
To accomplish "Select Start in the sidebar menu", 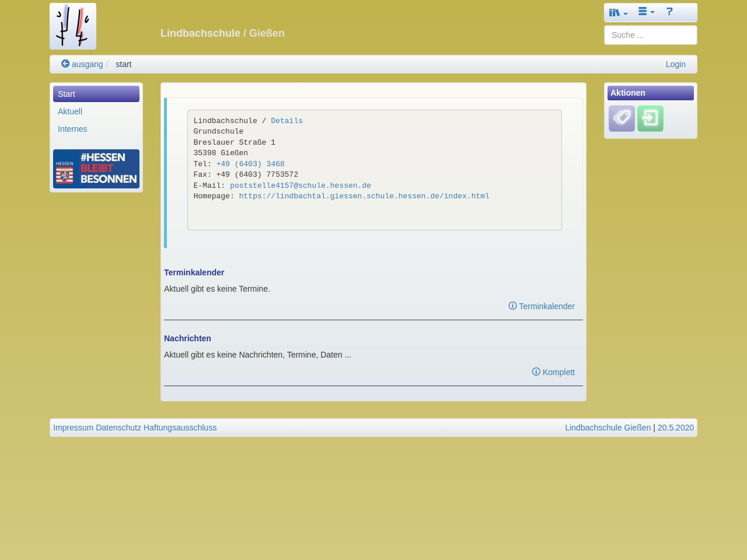I will pos(96,94).
